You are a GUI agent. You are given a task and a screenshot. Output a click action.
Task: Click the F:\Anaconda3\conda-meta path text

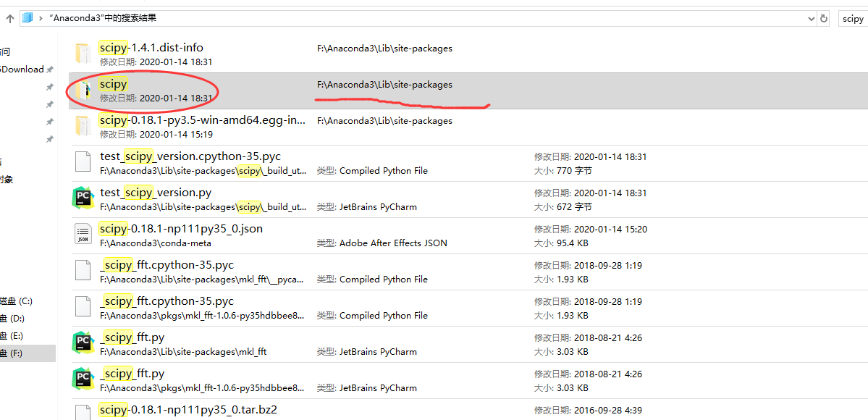click(x=155, y=243)
